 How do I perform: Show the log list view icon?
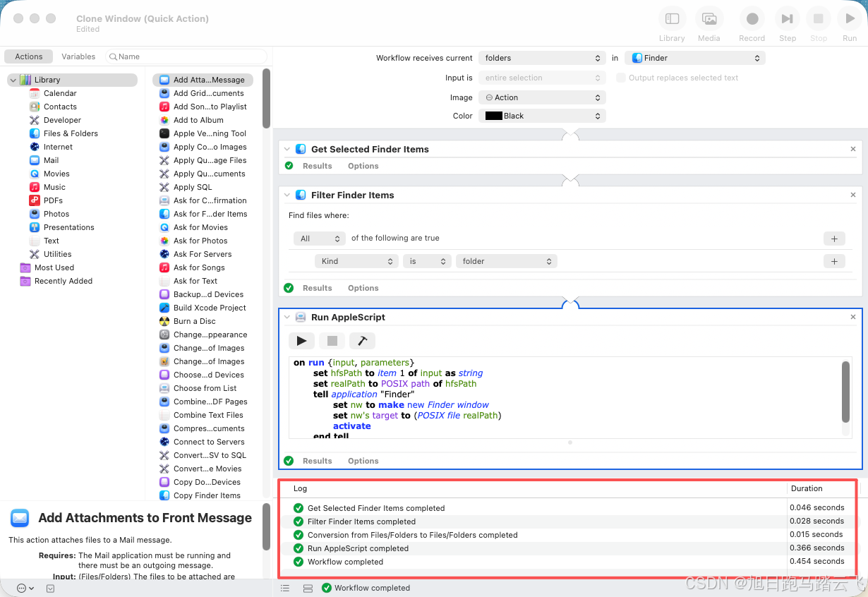coord(285,588)
